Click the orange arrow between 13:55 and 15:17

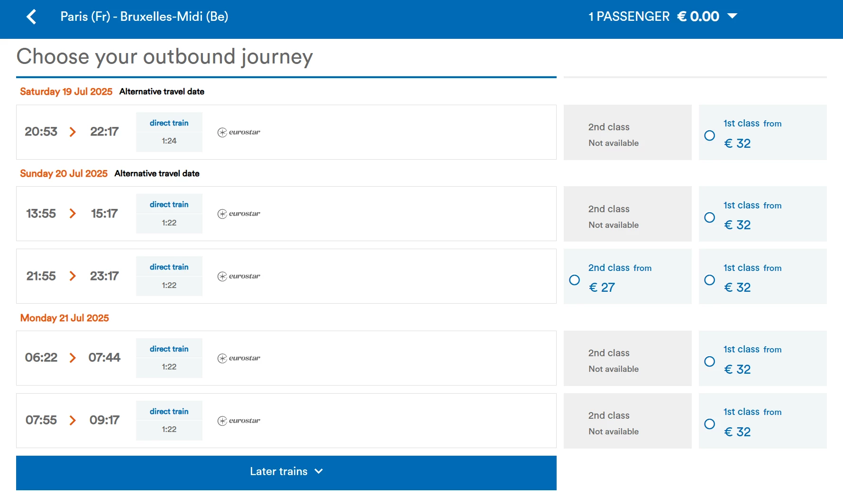[x=73, y=214]
